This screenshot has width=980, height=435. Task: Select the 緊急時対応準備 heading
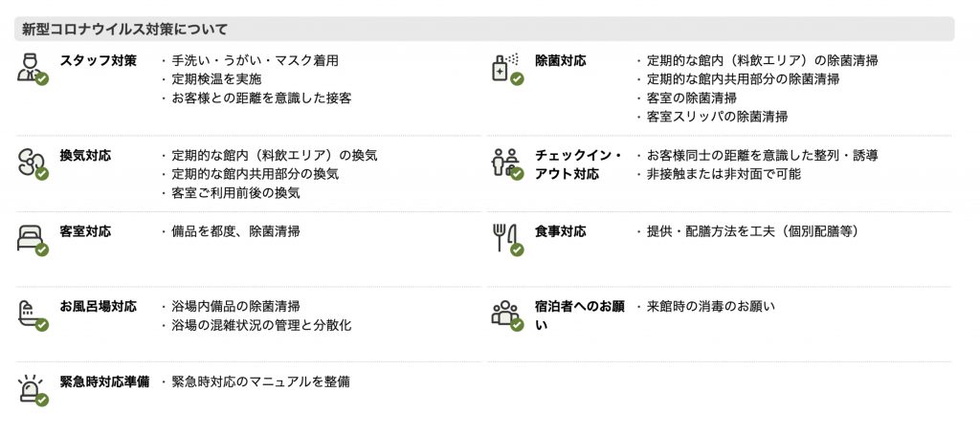[x=104, y=381]
